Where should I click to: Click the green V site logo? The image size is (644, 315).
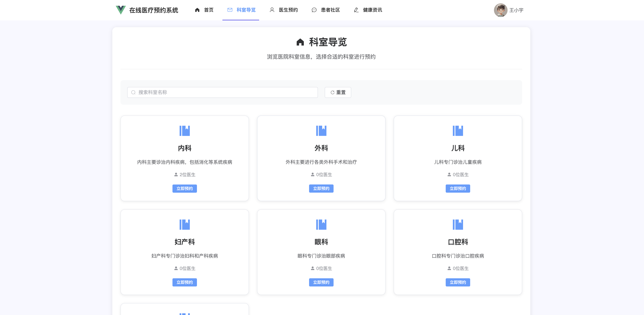click(x=120, y=10)
